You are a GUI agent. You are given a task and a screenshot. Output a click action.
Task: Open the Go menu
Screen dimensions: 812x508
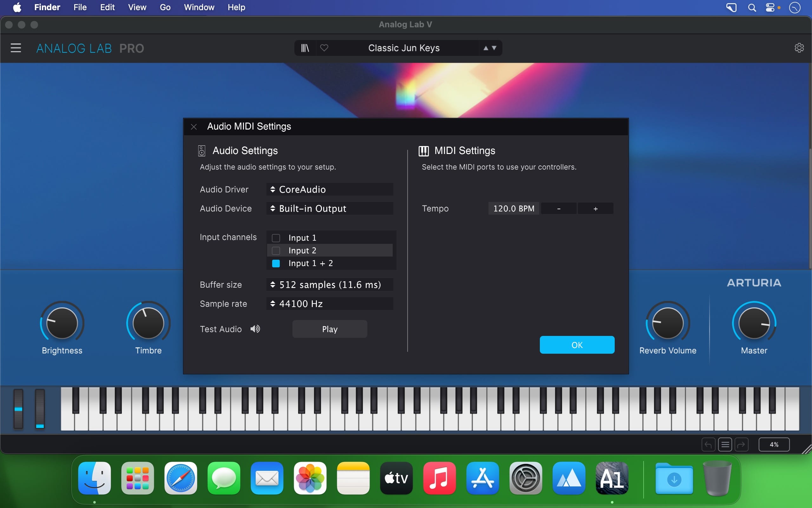(x=165, y=7)
